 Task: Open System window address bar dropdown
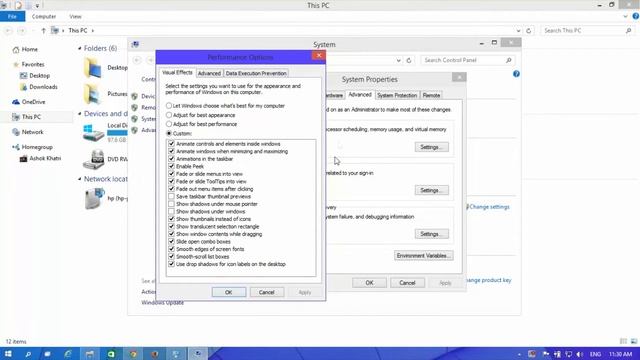(398, 60)
